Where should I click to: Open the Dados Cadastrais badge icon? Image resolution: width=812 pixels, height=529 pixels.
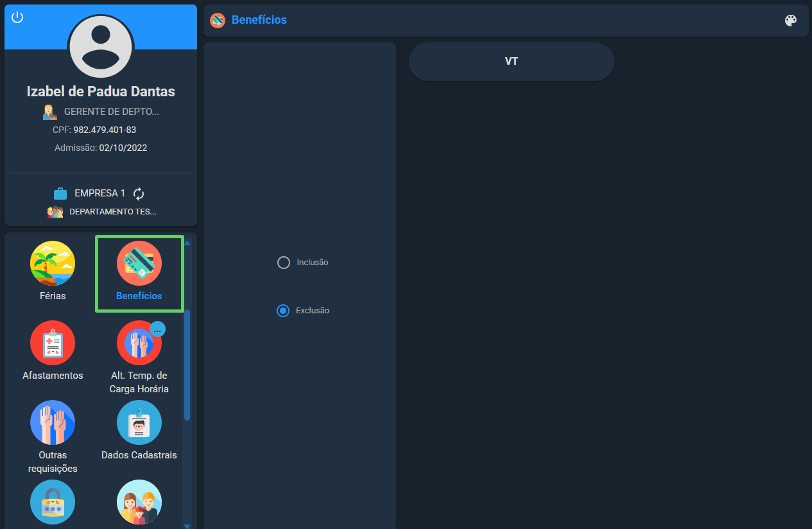pos(139,422)
